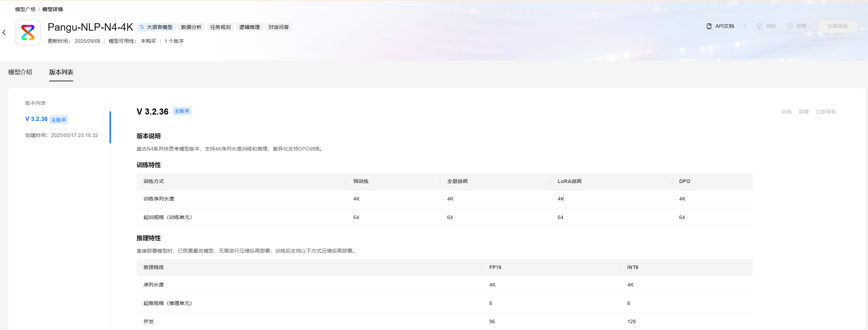Click the 4K value under 预训练

[x=357, y=199]
